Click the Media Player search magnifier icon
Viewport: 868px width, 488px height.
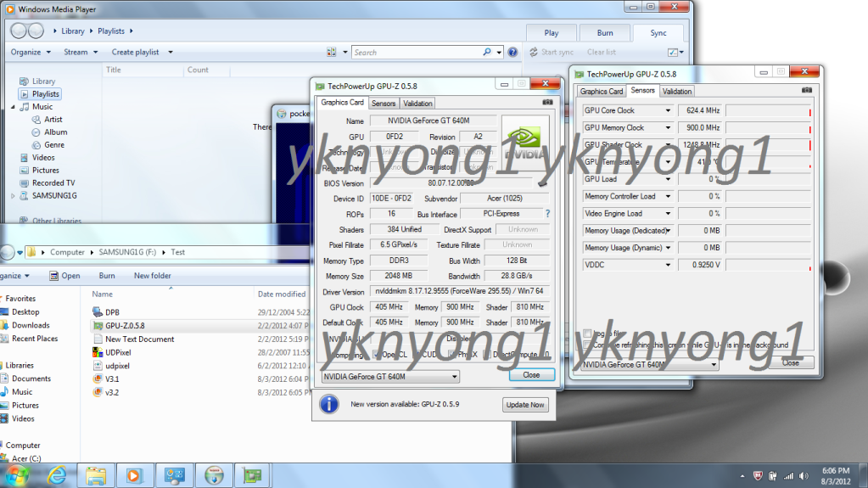[486, 52]
